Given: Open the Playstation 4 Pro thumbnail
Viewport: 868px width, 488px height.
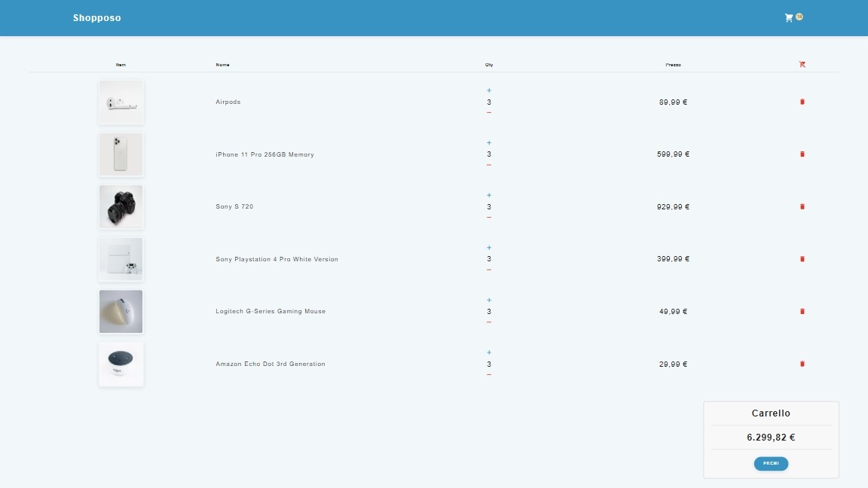Looking at the screenshot, I should point(121,259).
